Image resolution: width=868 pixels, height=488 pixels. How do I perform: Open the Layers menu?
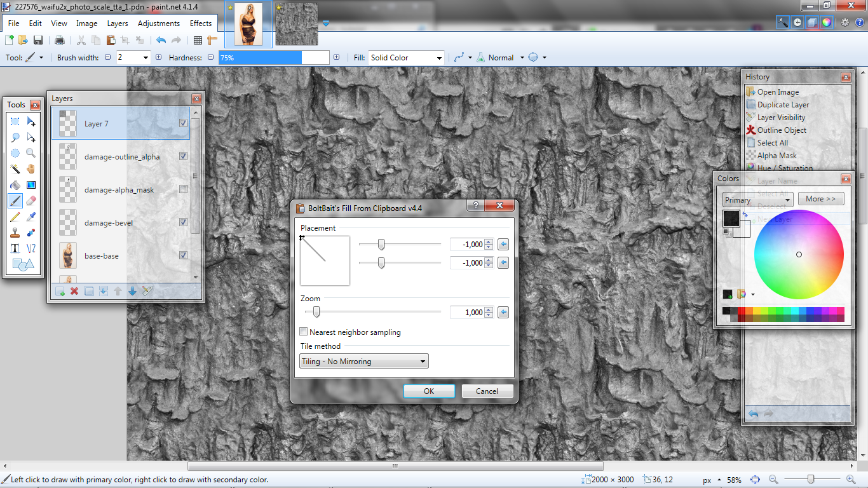tap(118, 24)
